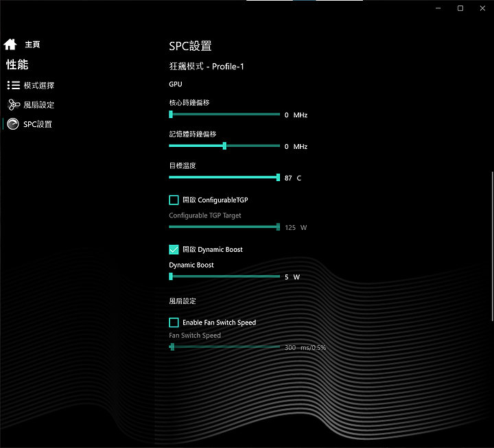Image resolution: width=494 pixels, height=448 pixels.
Task: Uncheck the Dynamic Boost checkbox
Action: (x=174, y=250)
